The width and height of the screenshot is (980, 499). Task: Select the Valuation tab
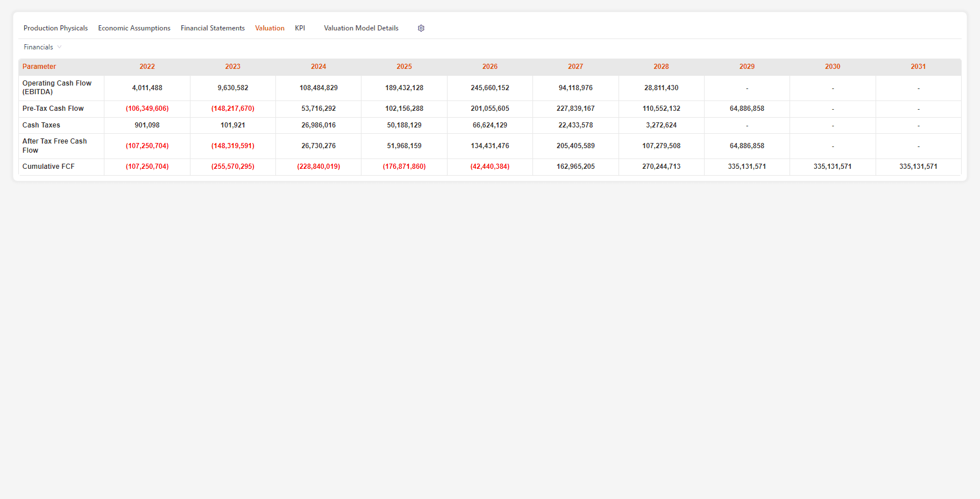270,28
